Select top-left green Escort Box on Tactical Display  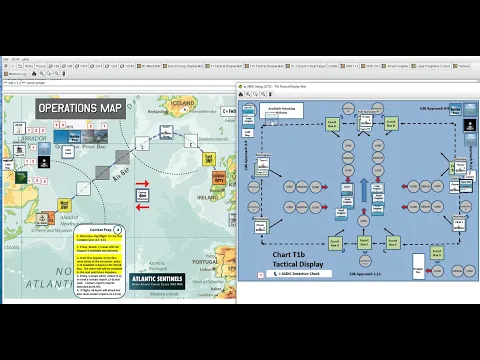point(332,124)
